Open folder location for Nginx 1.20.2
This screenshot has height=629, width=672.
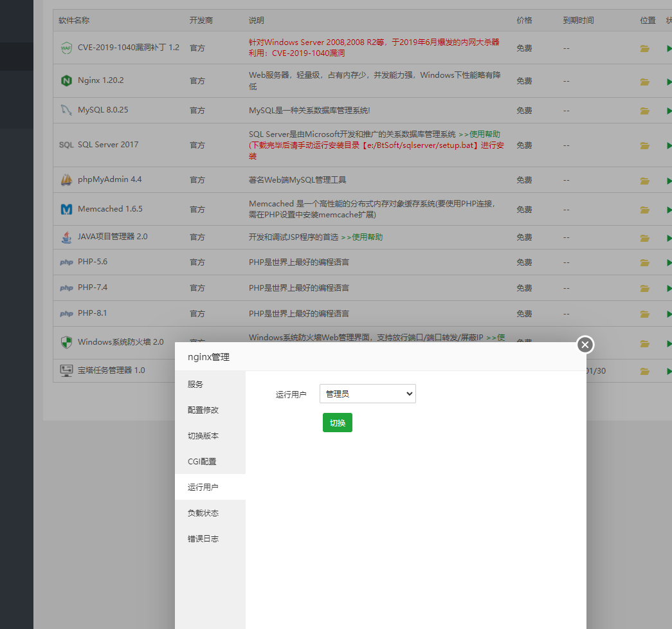(644, 82)
